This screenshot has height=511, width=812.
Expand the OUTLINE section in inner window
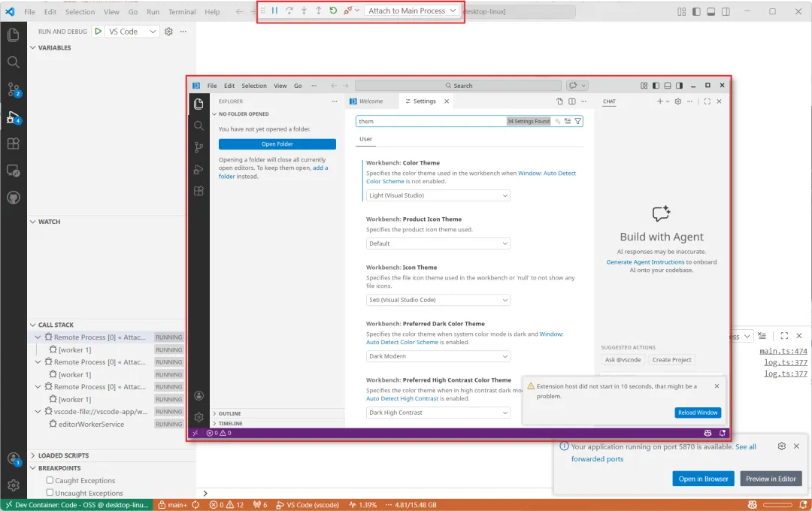pos(229,413)
